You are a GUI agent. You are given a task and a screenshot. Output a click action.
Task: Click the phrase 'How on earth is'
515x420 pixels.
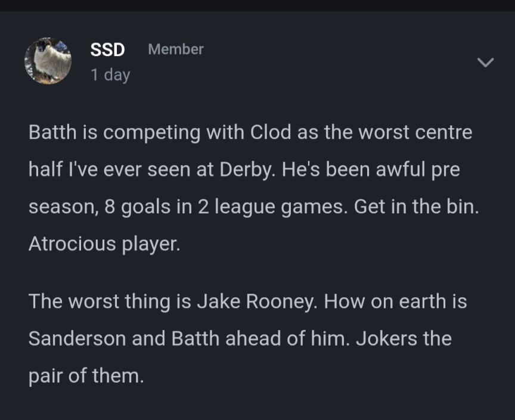[x=395, y=301]
